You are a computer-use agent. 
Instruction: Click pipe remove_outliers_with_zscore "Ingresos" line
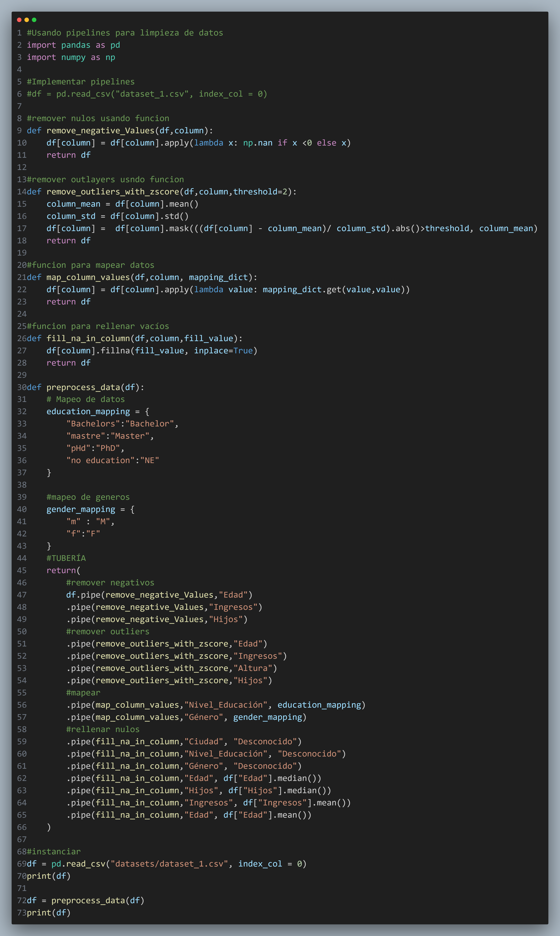pos(177,656)
